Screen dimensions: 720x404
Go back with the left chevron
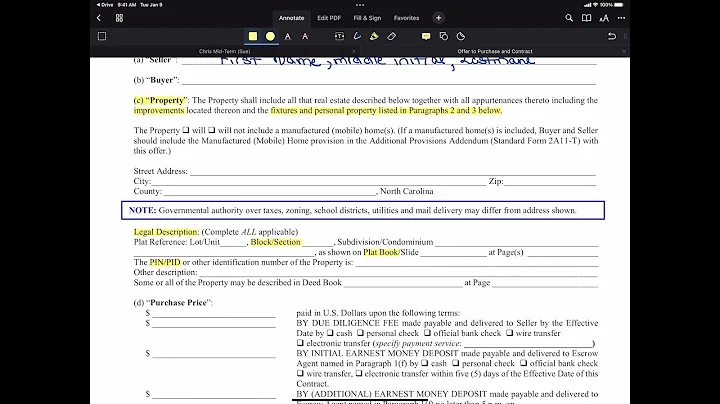(x=99, y=18)
